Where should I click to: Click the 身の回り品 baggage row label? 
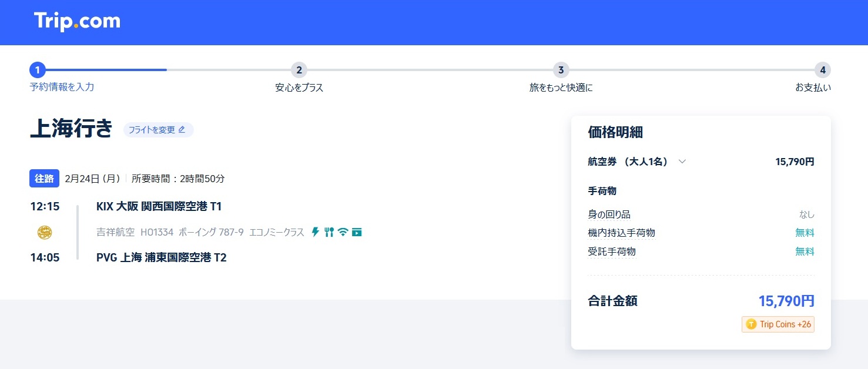609,214
